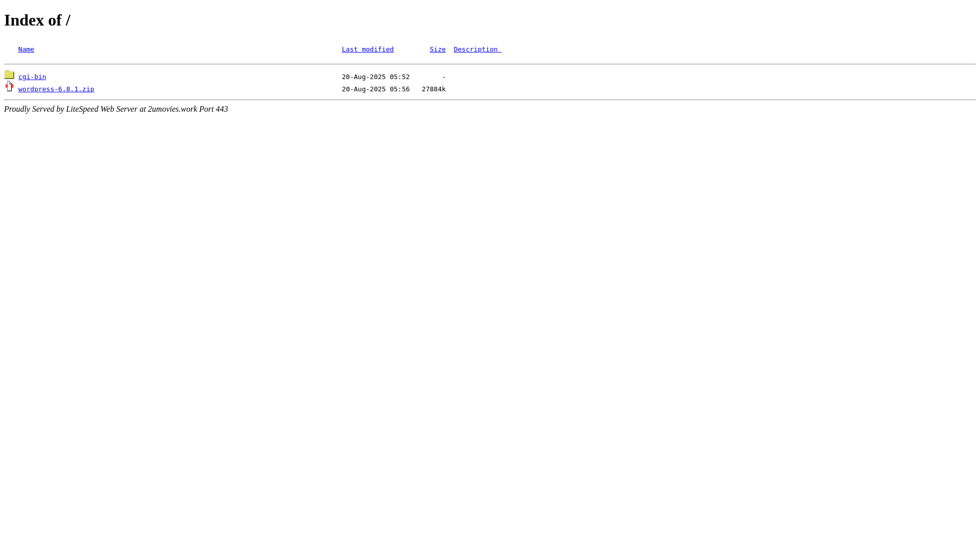The height and width of the screenshot is (551, 980).
Task: Sort listing by Last modified column
Action: [367, 49]
